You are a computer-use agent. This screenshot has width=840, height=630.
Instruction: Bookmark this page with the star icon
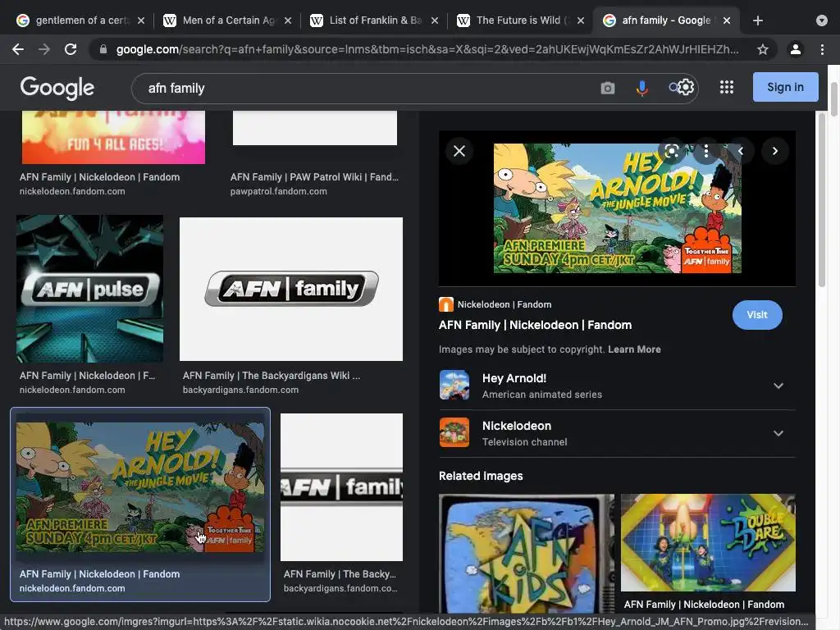763,49
